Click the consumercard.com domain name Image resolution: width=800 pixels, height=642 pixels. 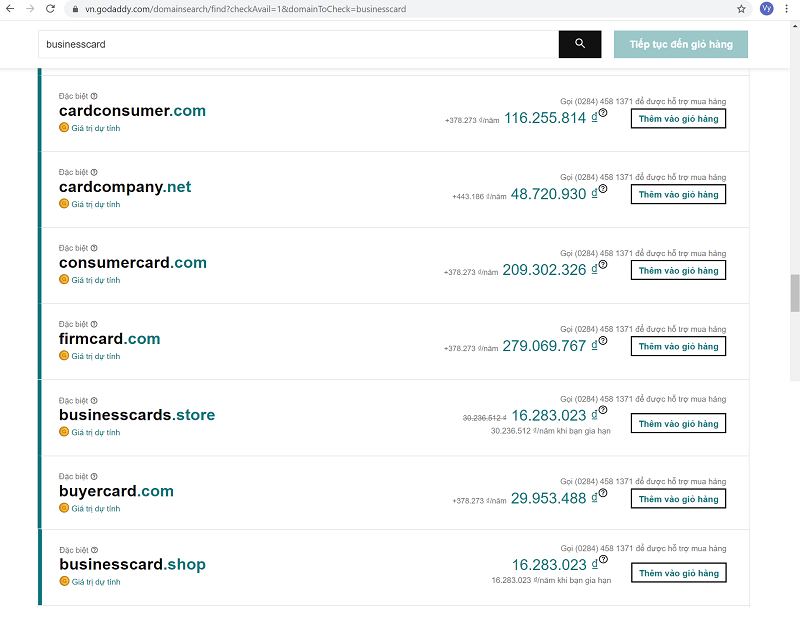(133, 263)
